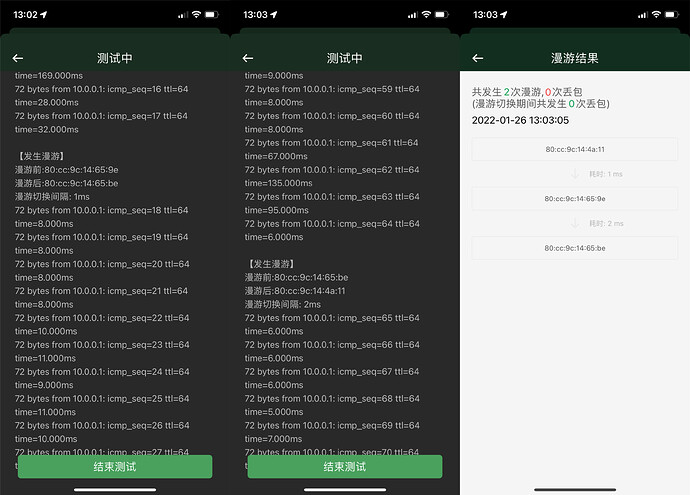Image resolution: width=690 pixels, height=495 pixels.
Task: Select MAC card 80:cc:9c:14:4a:11
Action: click(575, 149)
